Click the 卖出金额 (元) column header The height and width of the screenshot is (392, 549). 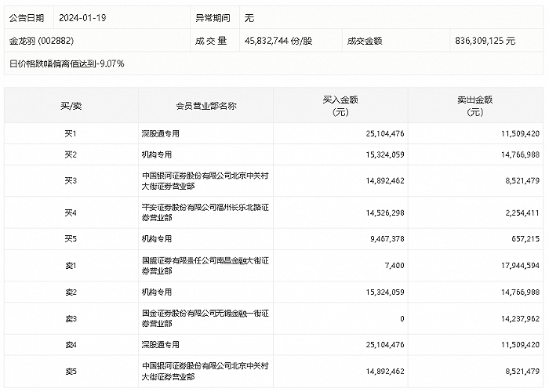coord(475,105)
